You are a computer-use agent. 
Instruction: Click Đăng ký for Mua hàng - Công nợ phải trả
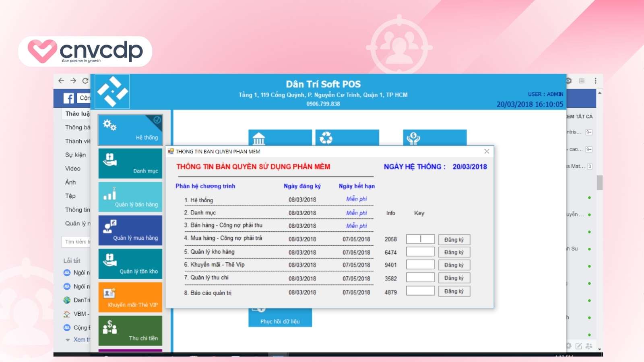point(454,239)
